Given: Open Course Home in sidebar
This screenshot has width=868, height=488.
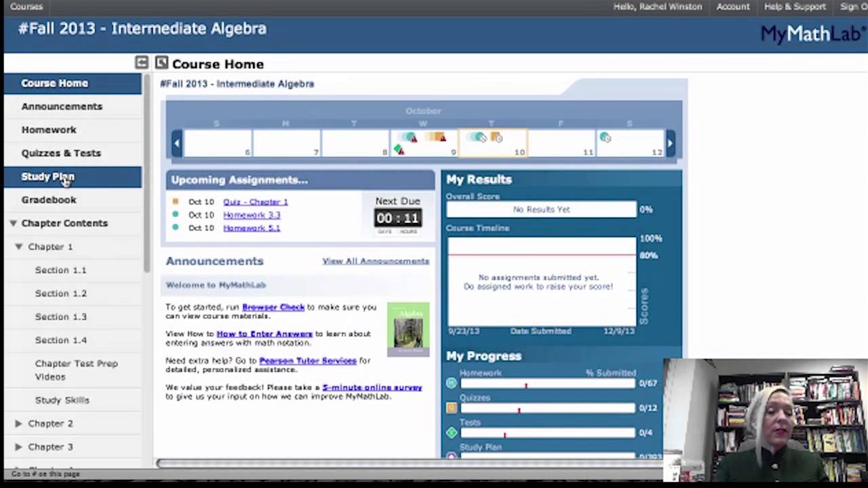Looking at the screenshot, I should tap(73, 83).
